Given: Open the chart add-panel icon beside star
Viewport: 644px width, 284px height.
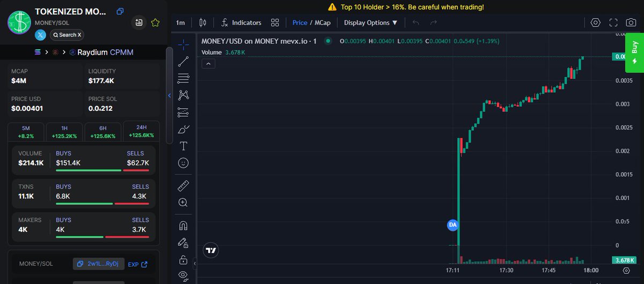Looking at the screenshot, I should [139, 23].
